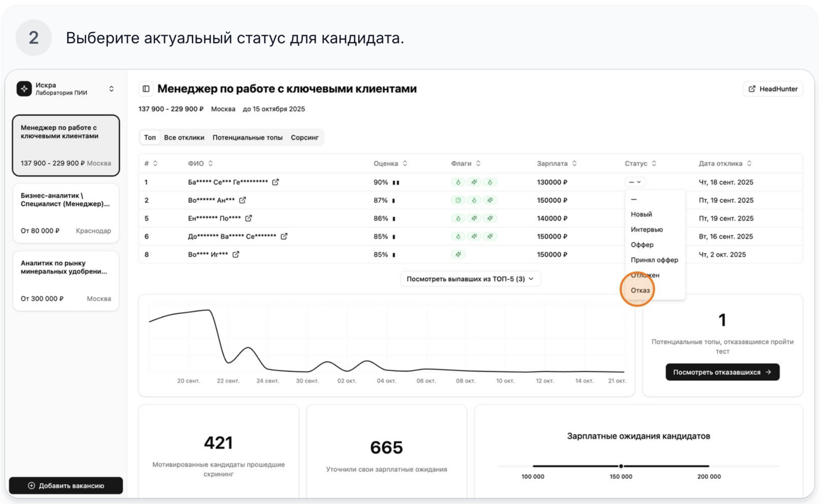This screenshot has height=504, width=823.
Task: Open external profile link for Во**** Иг***
Action: [236, 255]
